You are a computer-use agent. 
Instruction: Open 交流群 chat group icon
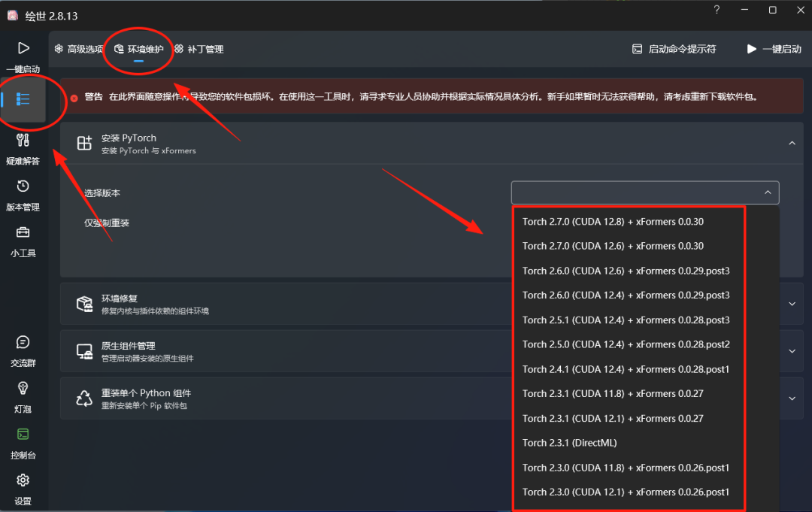tap(23, 343)
